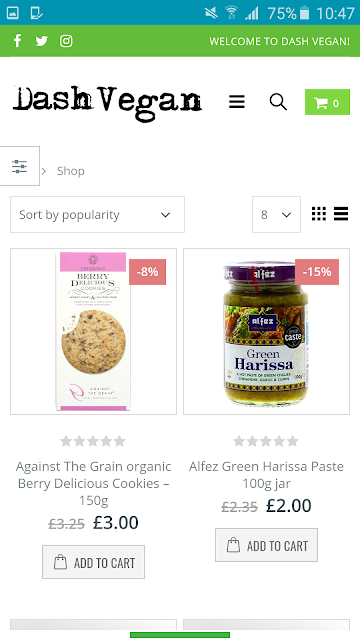Viewport: 360px width, 640px height.
Task: Click the Dash Vegan logo
Action: click(x=107, y=102)
